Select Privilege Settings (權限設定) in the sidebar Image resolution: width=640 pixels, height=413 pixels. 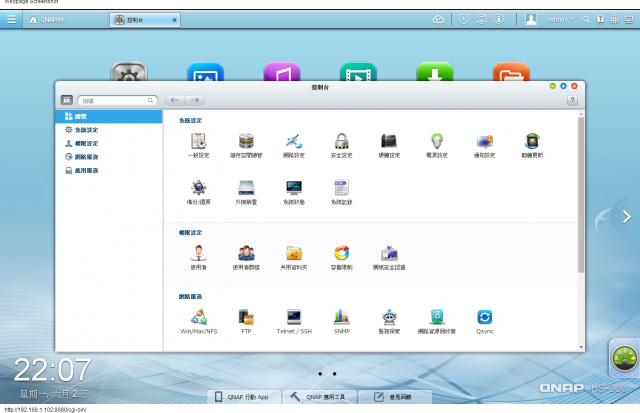109,143
